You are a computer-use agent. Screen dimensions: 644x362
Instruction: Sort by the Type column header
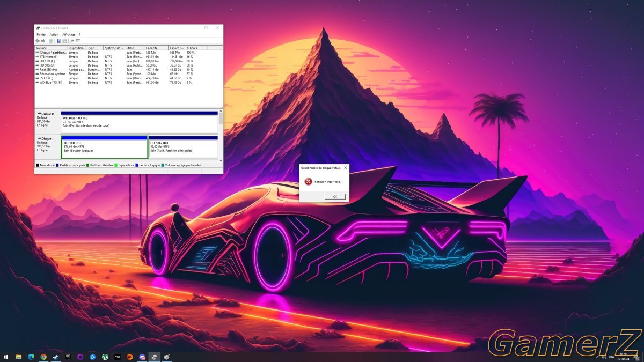[95, 48]
